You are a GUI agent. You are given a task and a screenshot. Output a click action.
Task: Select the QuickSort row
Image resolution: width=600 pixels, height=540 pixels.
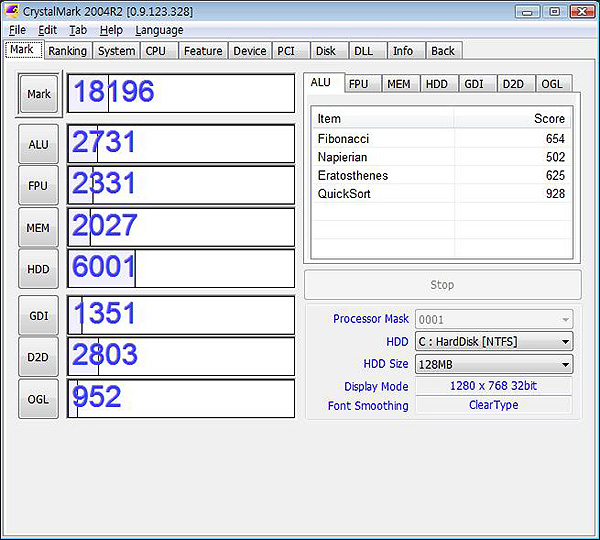coord(441,194)
